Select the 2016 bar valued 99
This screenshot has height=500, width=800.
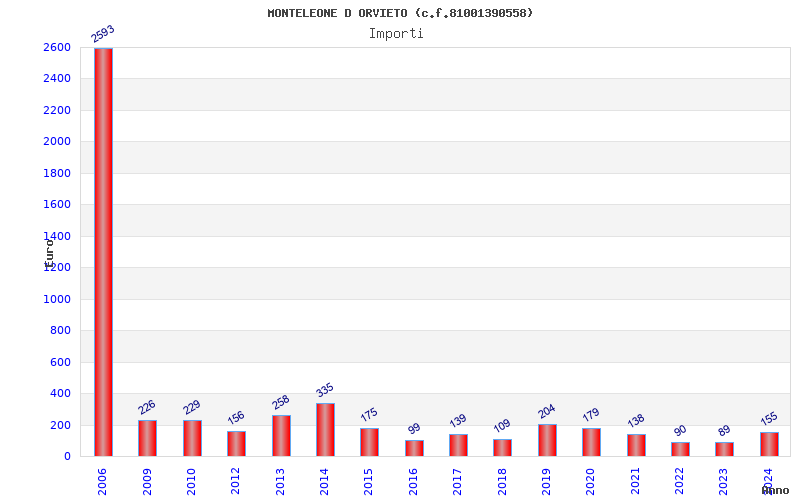(414, 448)
